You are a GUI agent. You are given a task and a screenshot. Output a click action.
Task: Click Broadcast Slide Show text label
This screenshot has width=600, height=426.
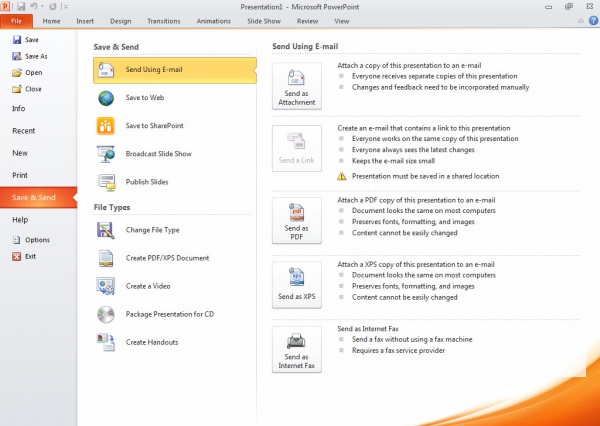(159, 154)
